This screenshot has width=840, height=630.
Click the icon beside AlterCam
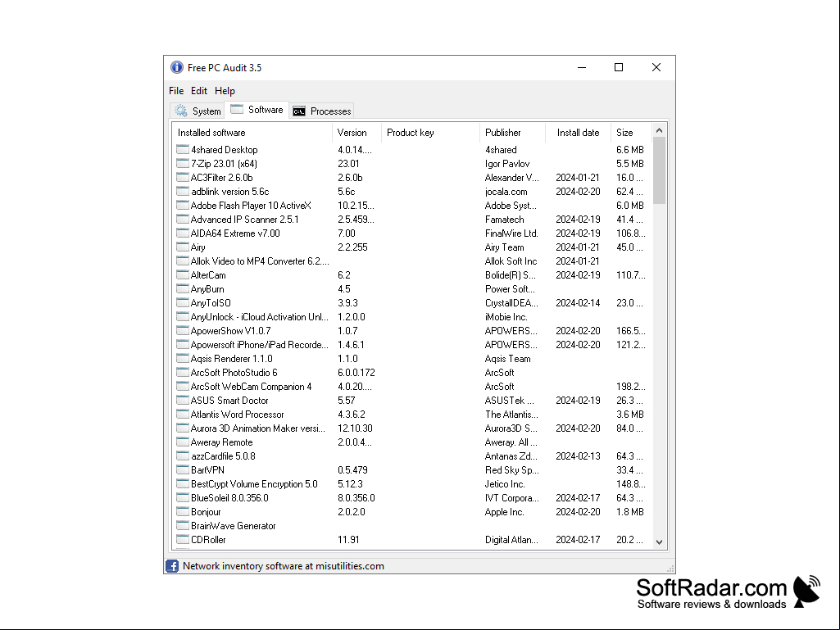[x=183, y=274]
